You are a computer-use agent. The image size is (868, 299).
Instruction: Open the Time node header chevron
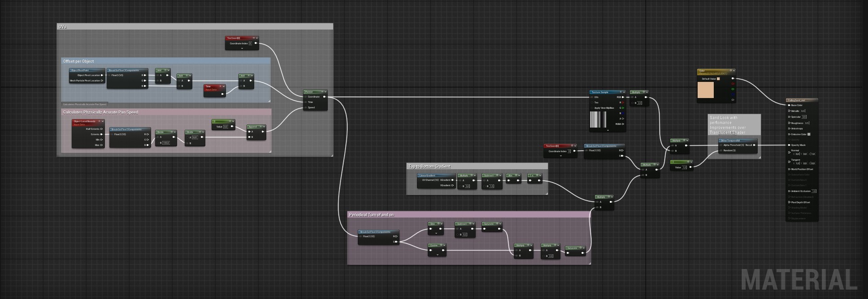[x=224, y=86]
